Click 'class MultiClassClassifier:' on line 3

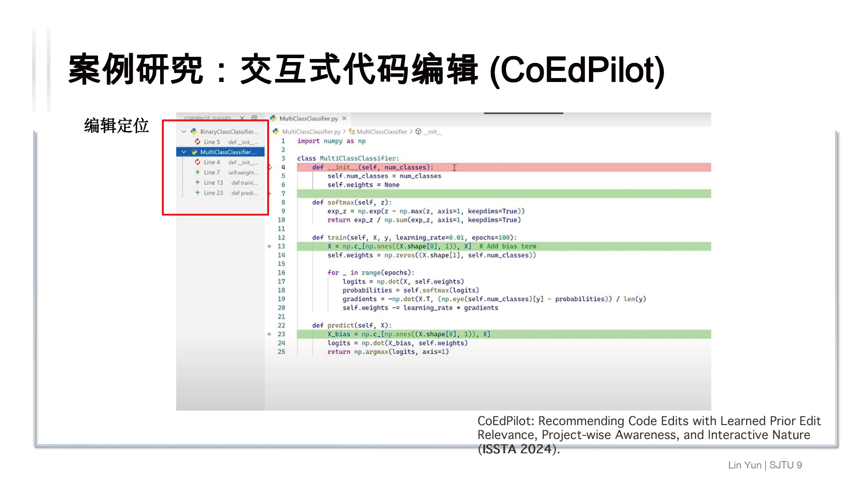click(348, 158)
